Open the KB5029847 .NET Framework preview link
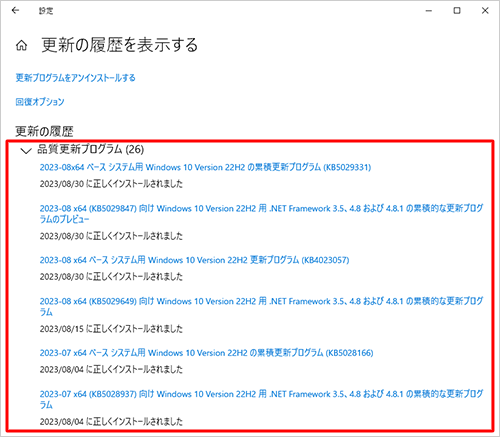500x437 pixels. point(261,214)
